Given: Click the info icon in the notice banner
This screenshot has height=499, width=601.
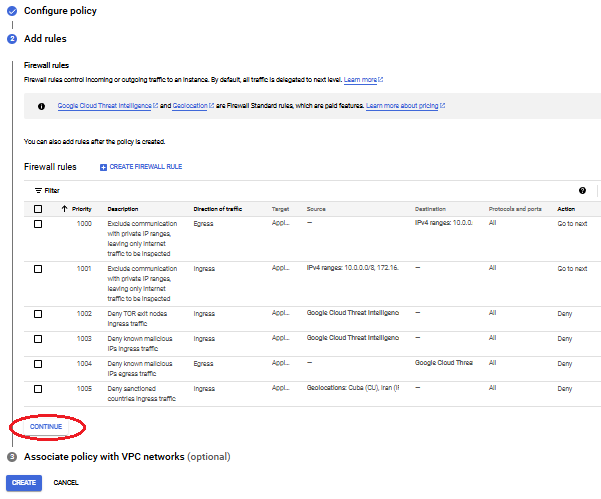Looking at the screenshot, I should point(41,106).
